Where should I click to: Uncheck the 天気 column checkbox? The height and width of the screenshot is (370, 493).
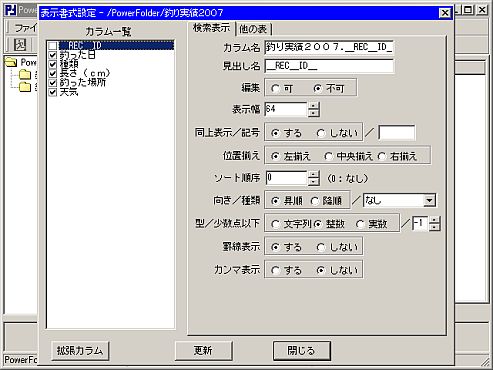click(x=53, y=92)
